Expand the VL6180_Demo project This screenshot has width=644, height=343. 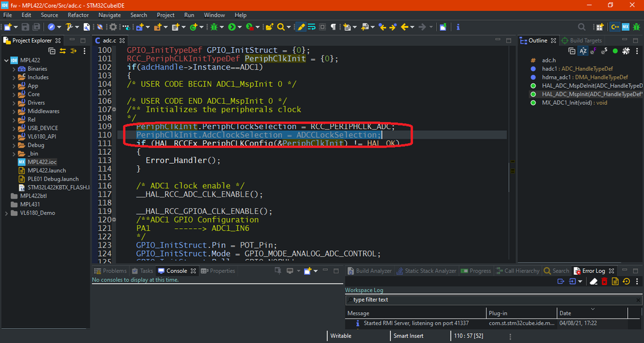(6, 213)
